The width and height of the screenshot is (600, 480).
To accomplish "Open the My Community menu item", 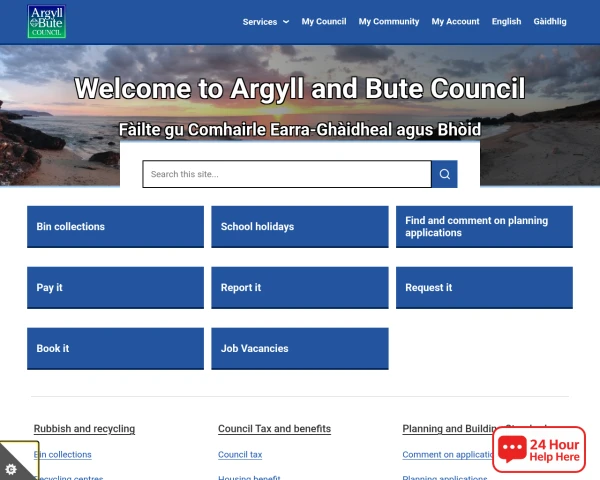I will (x=389, y=21).
